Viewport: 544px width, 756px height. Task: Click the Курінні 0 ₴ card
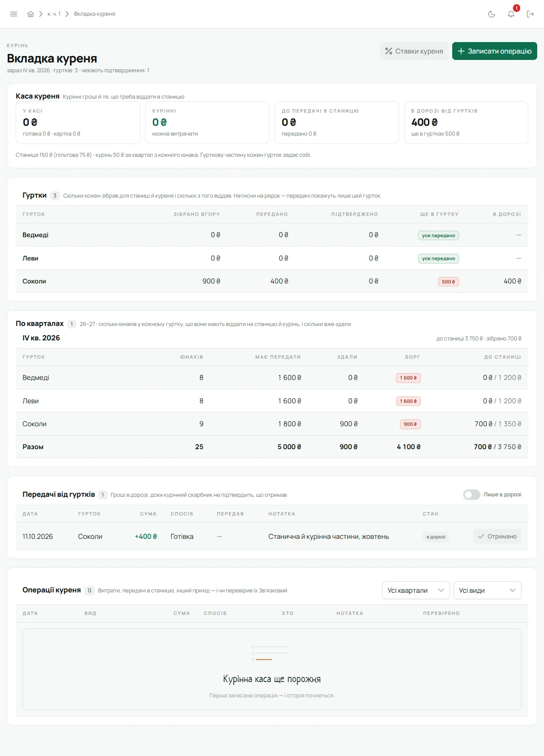point(207,122)
